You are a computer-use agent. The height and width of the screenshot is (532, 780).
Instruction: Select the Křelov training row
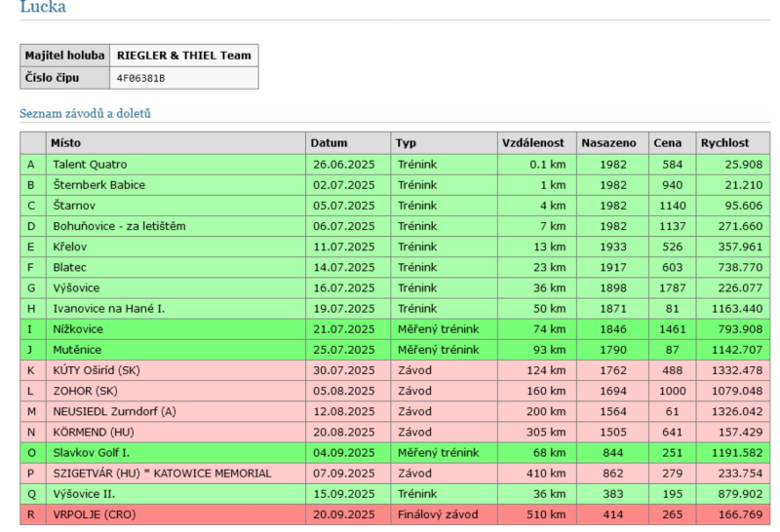click(71, 247)
